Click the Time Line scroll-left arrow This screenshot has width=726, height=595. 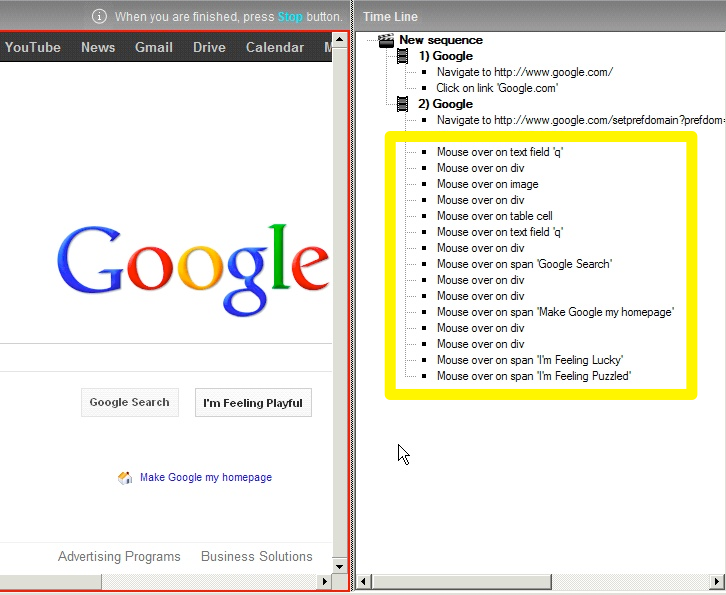click(x=363, y=581)
